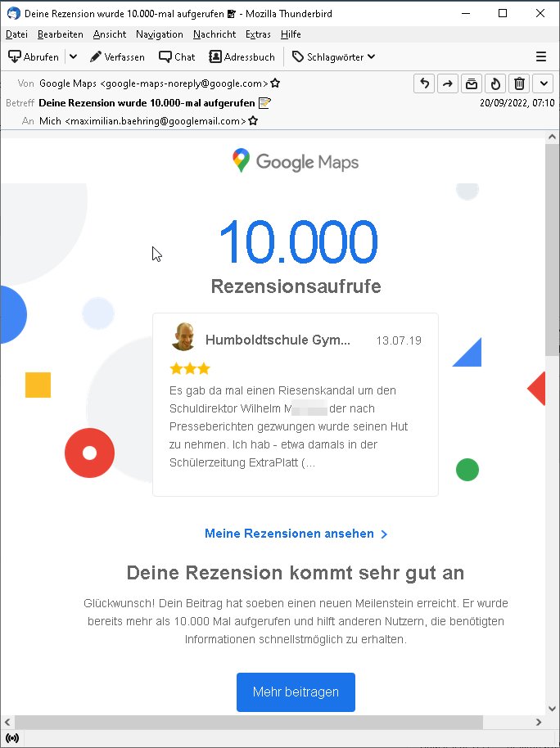Open the Navigation menu

(160, 34)
